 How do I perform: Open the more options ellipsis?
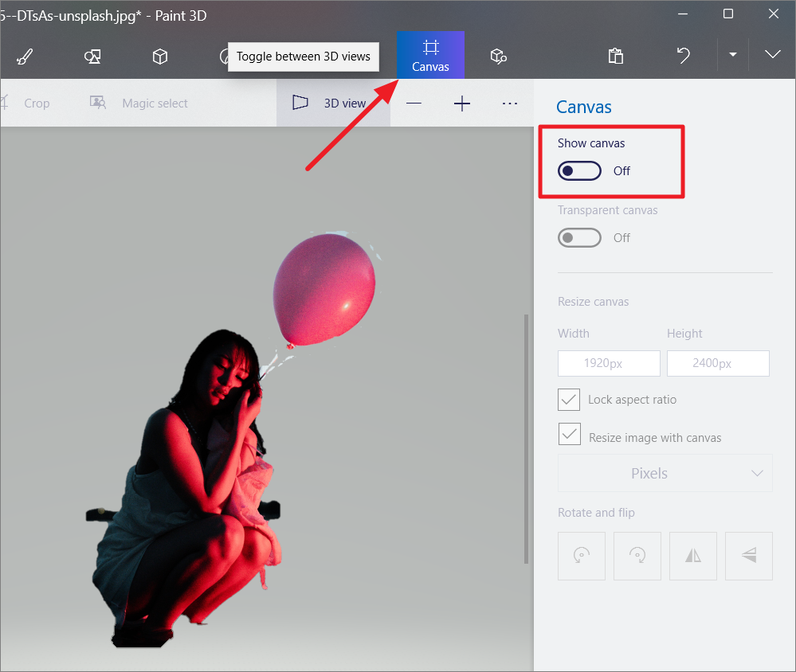(x=510, y=104)
